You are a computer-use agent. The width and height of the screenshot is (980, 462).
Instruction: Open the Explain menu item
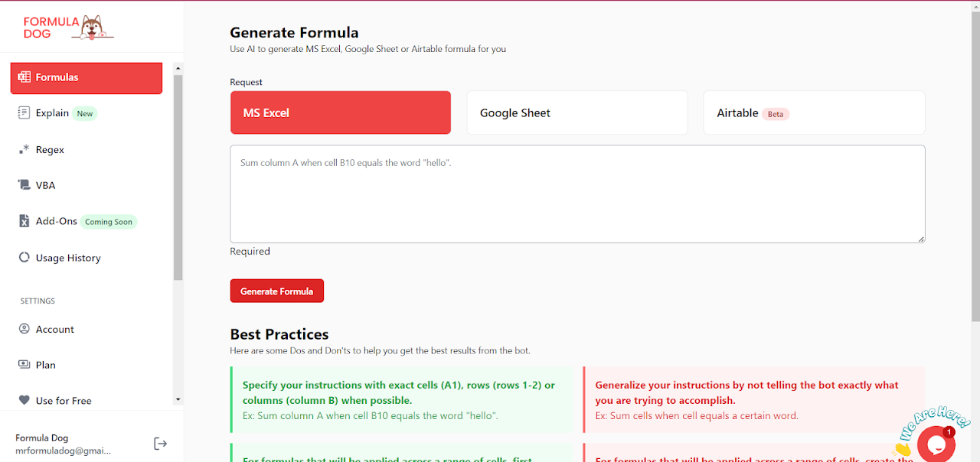click(87, 113)
